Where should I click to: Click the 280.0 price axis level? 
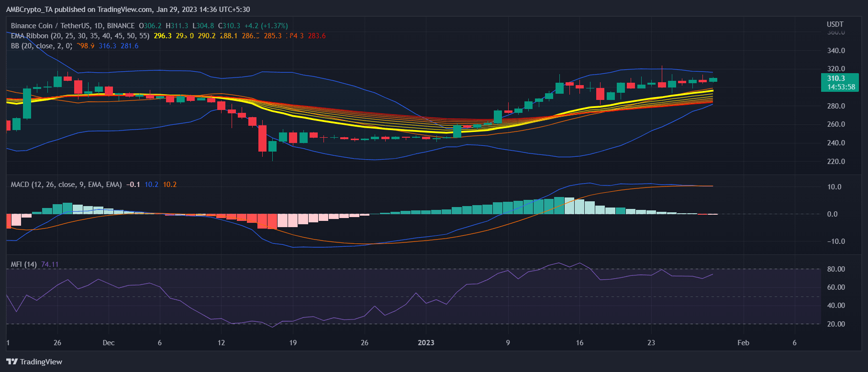point(836,106)
